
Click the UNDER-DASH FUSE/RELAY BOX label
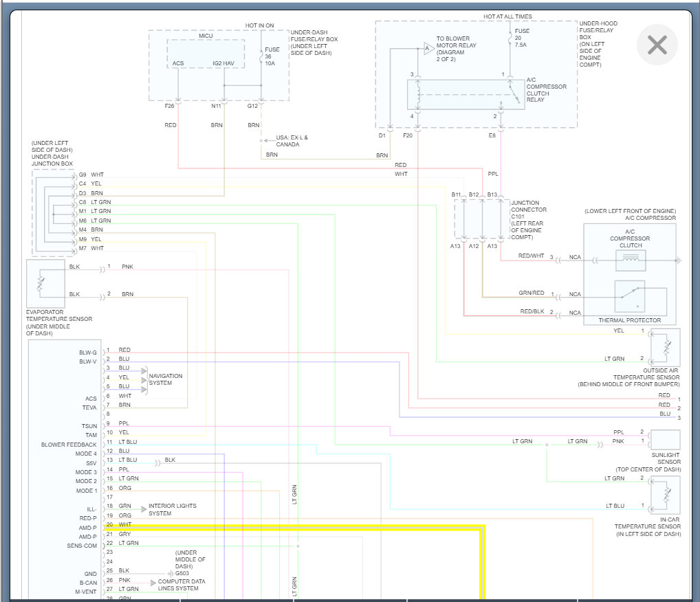coord(314,43)
